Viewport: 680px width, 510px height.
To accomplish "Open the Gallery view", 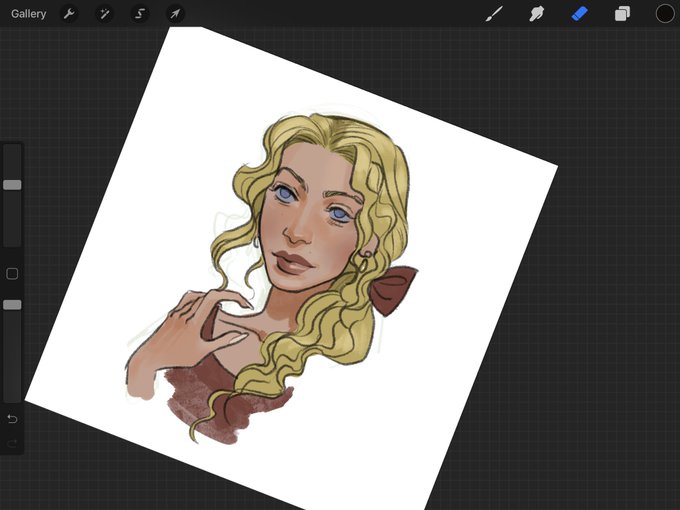I will pyautogui.click(x=29, y=14).
